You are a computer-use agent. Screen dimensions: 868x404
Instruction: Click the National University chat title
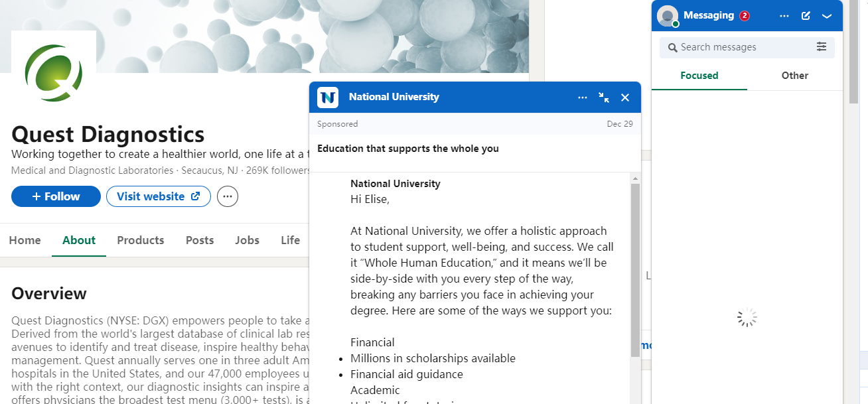click(x=394, y=97)
